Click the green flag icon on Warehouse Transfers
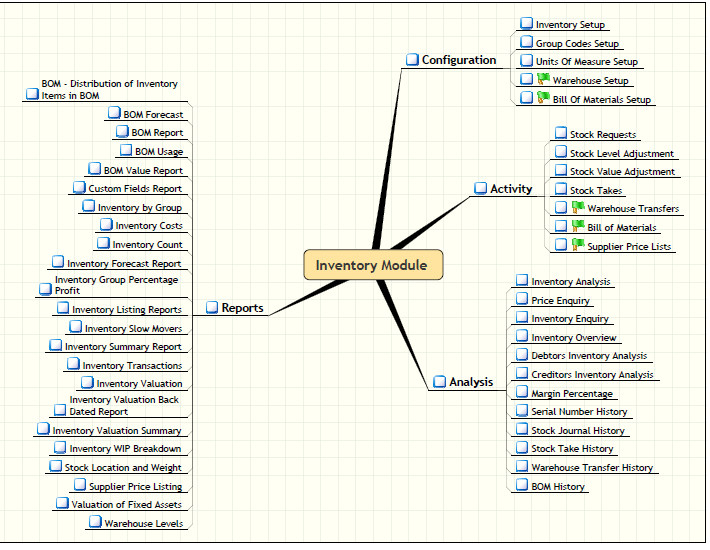This screenshot has height=550, width=710. (577, 208)
